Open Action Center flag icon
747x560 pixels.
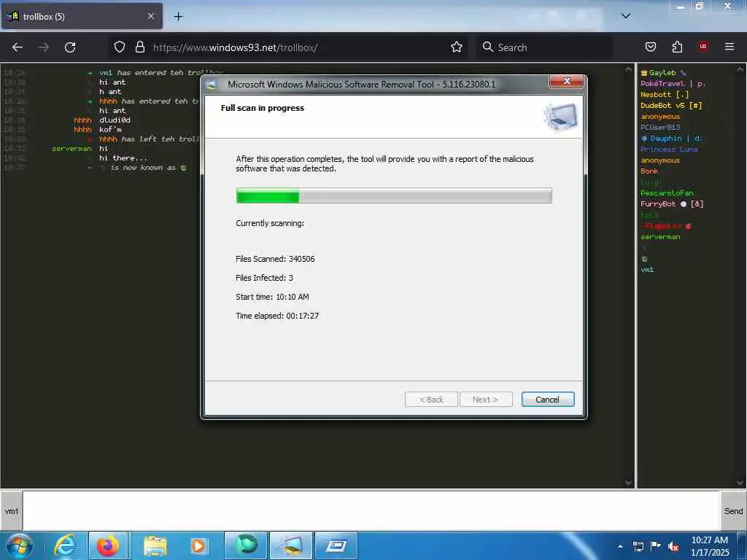(656, 545)
